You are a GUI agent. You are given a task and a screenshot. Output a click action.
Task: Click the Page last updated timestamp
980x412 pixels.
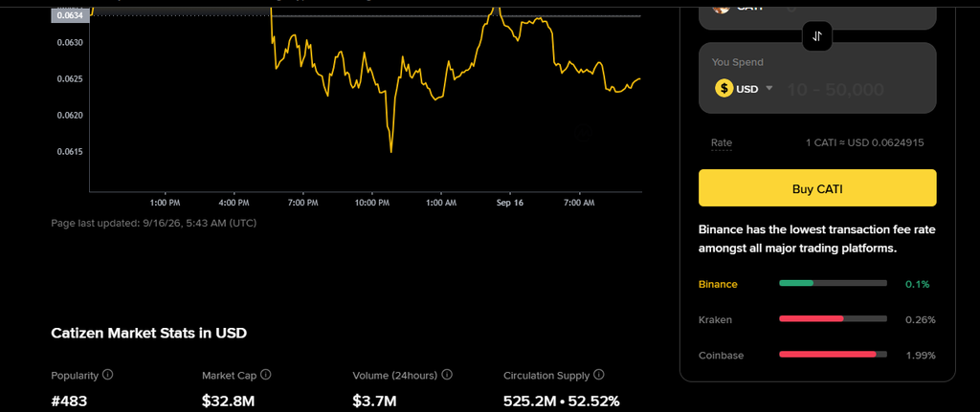coord(154,223)
